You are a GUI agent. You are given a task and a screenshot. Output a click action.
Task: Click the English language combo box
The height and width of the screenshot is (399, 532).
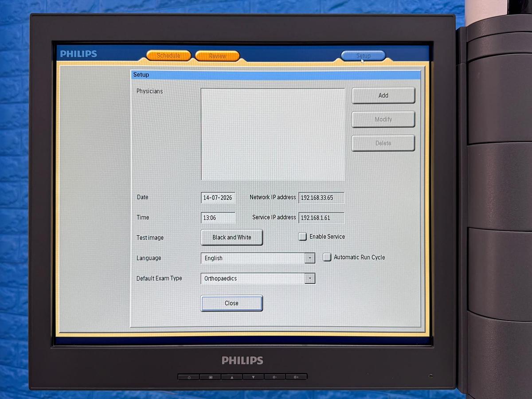tap(258, 258)
